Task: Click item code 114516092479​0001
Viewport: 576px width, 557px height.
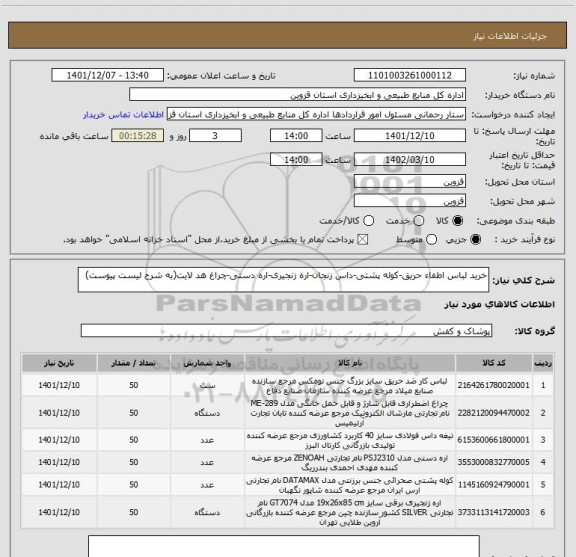Action: (493, 485)
